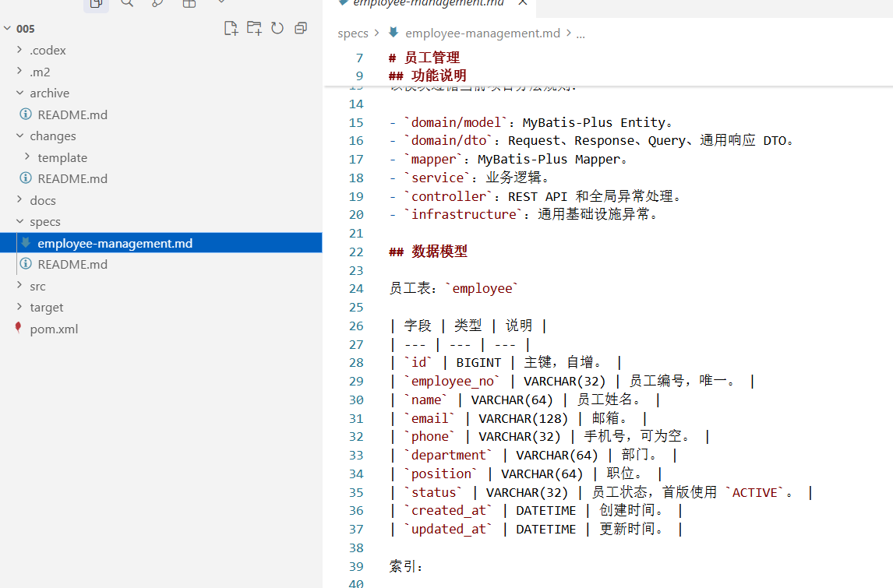893x588 pixels.
Task: Click the `updated_at` DATETIME row
Action: 536,530
